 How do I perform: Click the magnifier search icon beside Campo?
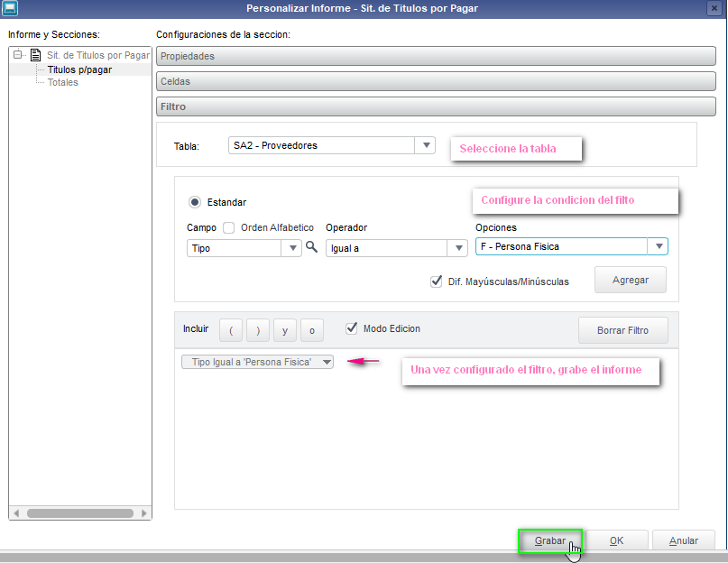pos(311,247)
